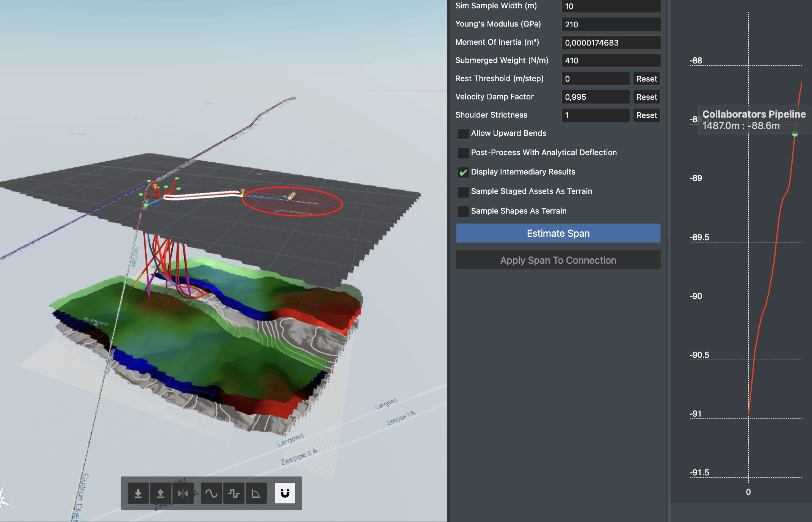Click the mirror/flip toolbar icon
The height and width of the screenshot is (522, 812).
click(x=183, y=493)
